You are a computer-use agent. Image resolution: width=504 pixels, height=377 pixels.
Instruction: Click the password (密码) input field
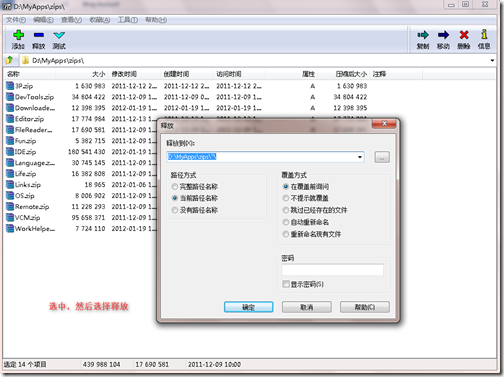pos(332,270)
